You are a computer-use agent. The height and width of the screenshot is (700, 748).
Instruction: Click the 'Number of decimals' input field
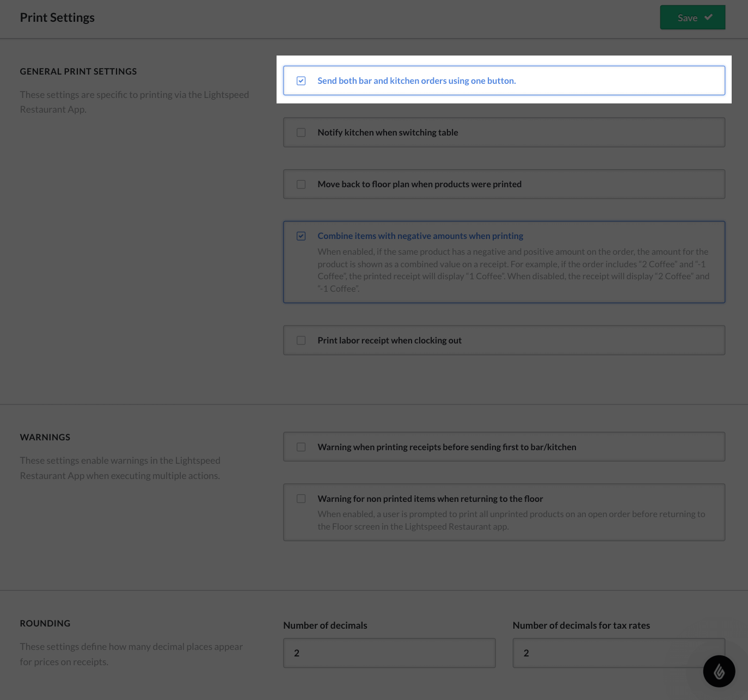pos(389,653)
